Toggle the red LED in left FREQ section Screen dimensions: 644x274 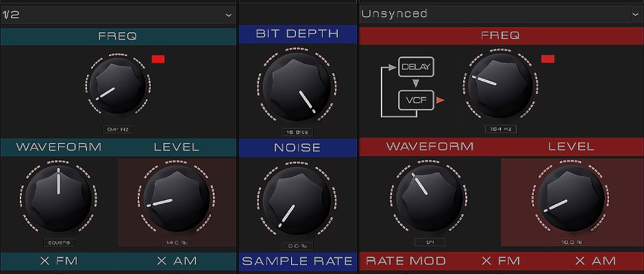point(158,59)
